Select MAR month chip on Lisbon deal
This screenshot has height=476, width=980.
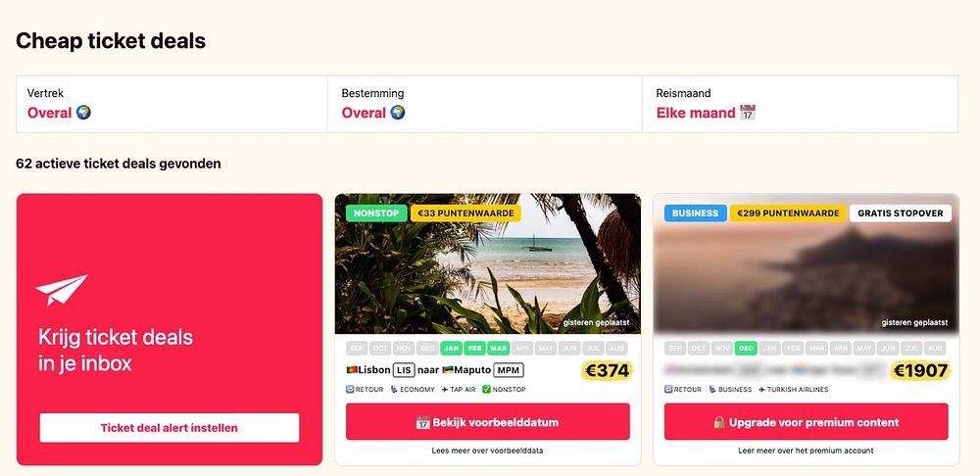point(499,348)
